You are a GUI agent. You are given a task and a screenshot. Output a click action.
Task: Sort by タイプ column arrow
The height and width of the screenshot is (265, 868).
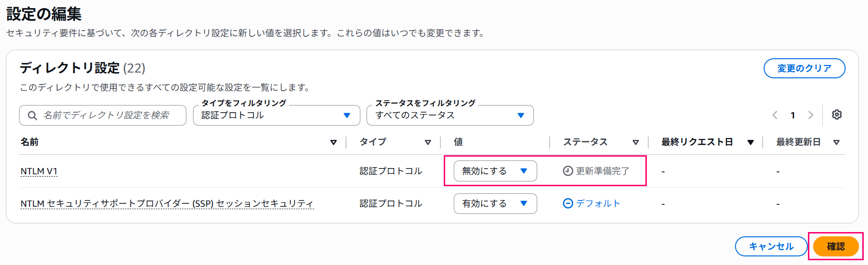pos(428,142)
